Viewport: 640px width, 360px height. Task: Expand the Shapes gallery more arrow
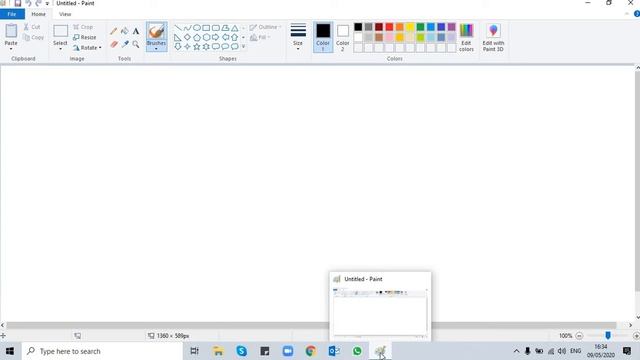(243, 47)
